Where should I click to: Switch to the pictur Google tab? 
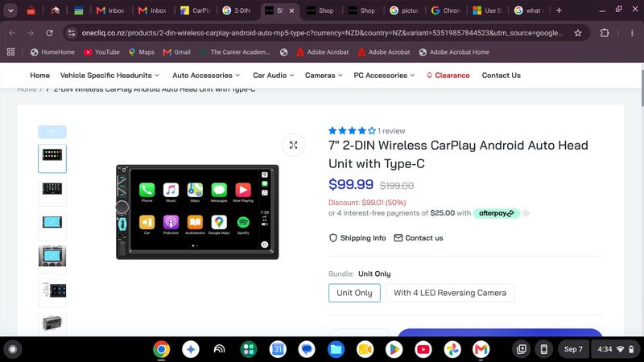[x=404, y=10]
